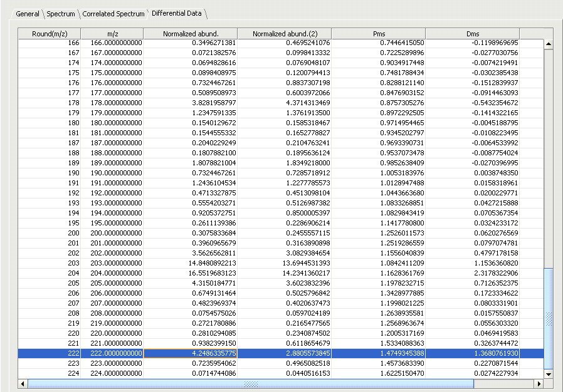The height and width of the screenshot is (392, 563).
Task: Switch to the General tab
Action: (27, 13)
